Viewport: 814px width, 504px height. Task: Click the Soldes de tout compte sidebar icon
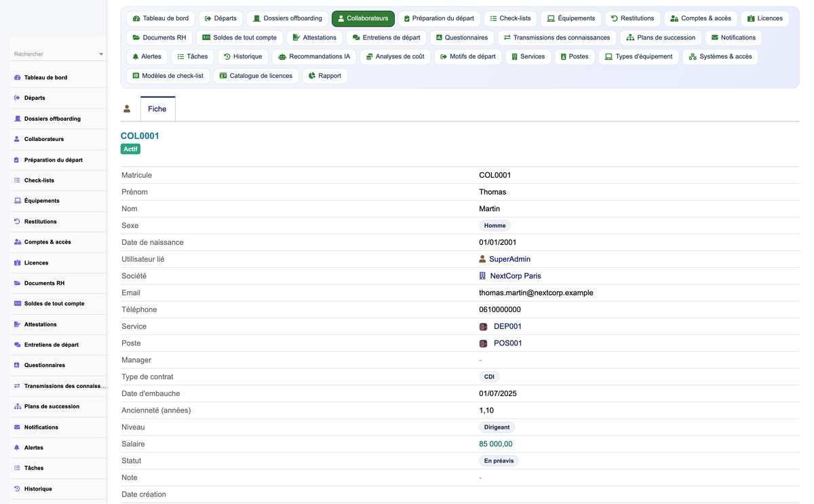17,303
